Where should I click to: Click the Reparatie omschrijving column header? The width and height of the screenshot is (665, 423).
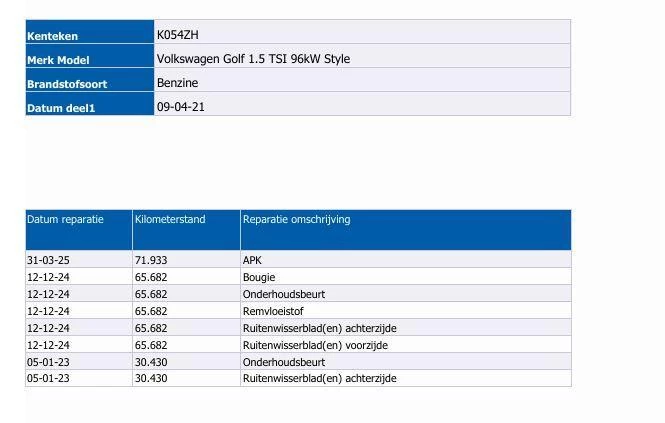click(296, 219)
